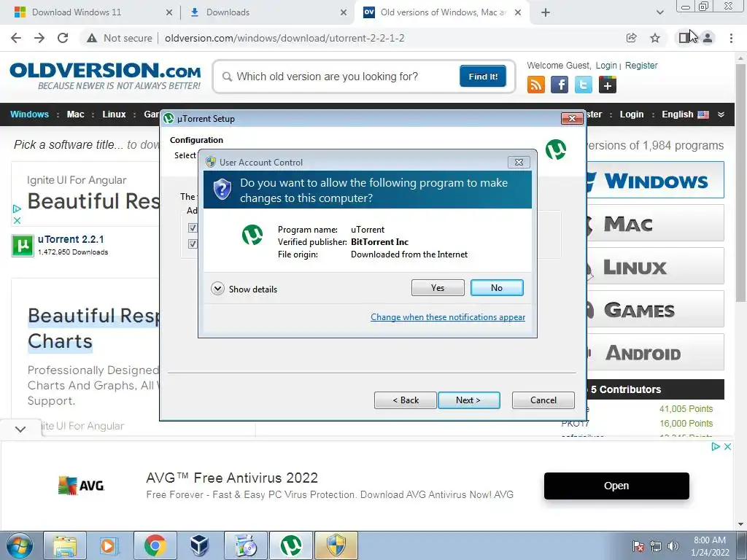The width and height of the screenshot is (747, 560).
Task: Click the ANDROID category banner
Action: pyautogui.click(x=656, y=352)
